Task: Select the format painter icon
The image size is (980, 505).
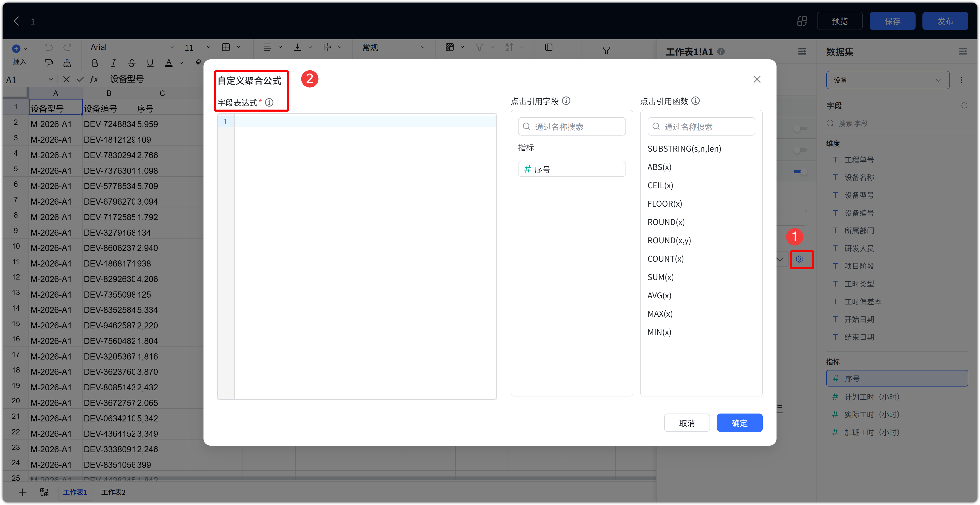Action: tap(49, 63)
